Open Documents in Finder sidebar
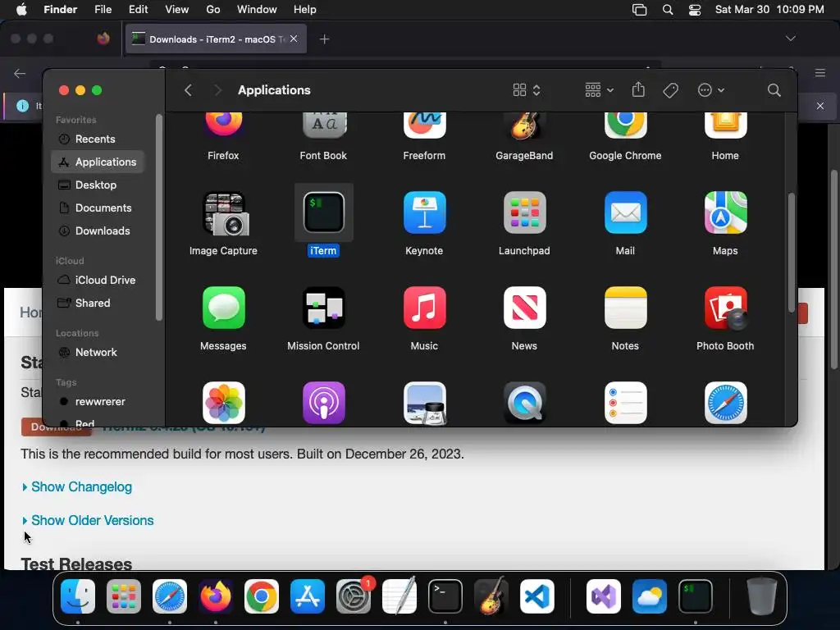The height and width of the screenshot is (630, 840). (98, 208)
